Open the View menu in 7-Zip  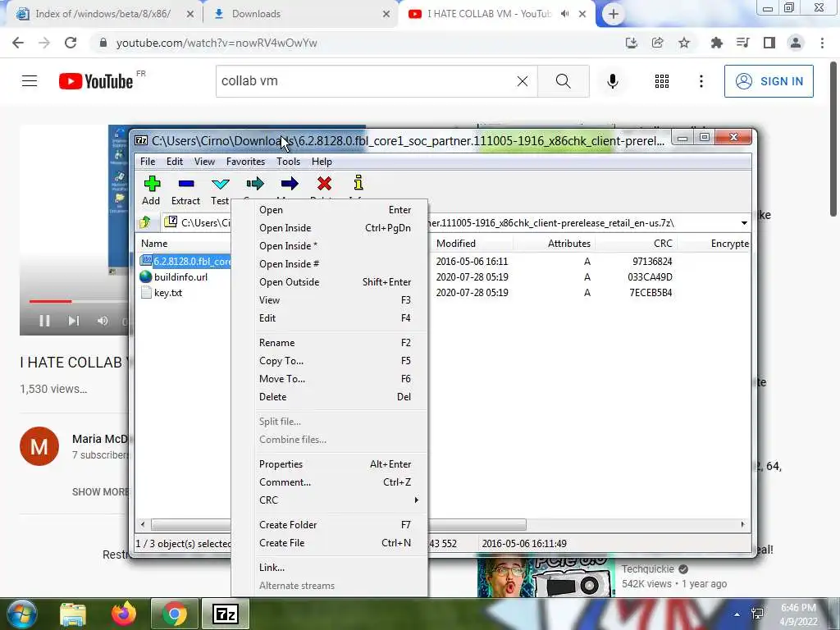[x=204, y=162]
